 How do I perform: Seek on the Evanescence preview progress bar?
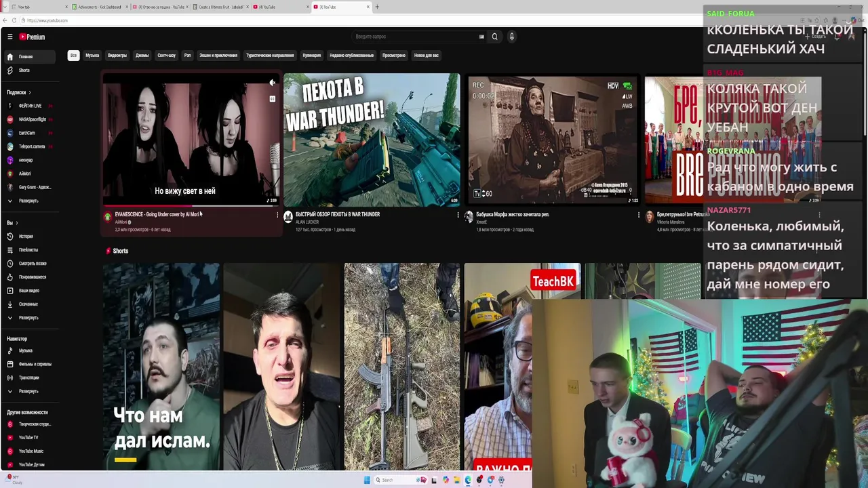click(x=191, y=205)
